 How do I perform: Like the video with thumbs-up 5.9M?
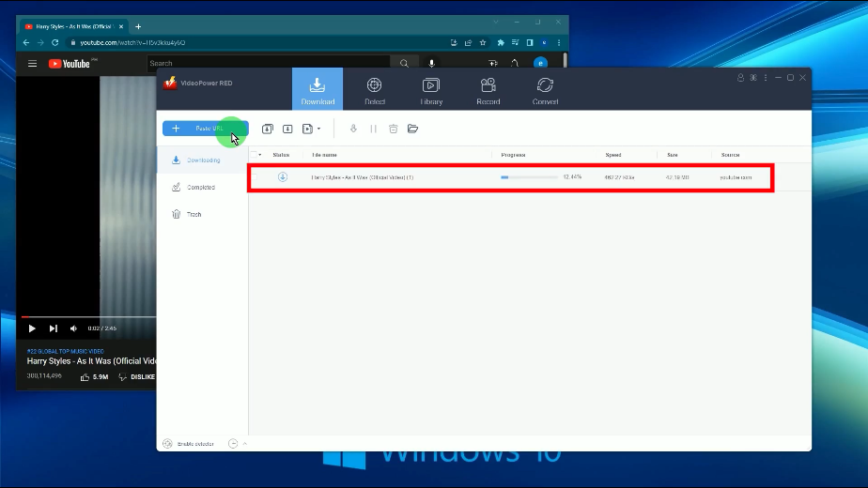[x=94, y=376]
